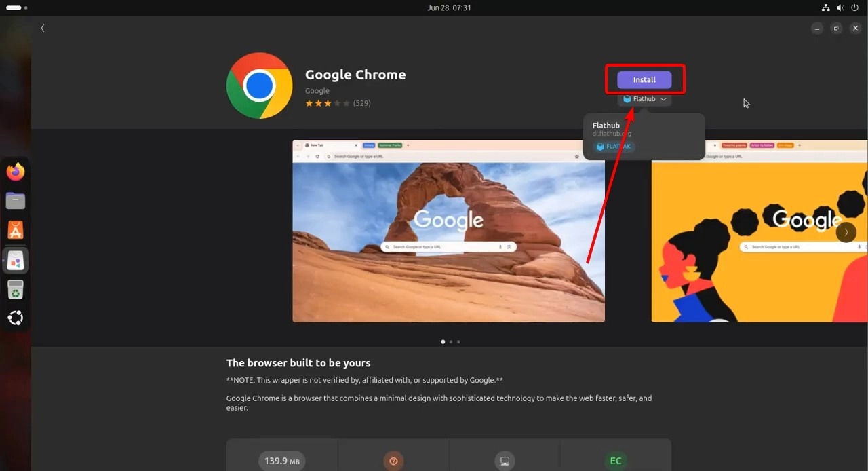Advance carousel with next arrow button
This screenshot has height=471, width=868.
(x=846, y=232)
